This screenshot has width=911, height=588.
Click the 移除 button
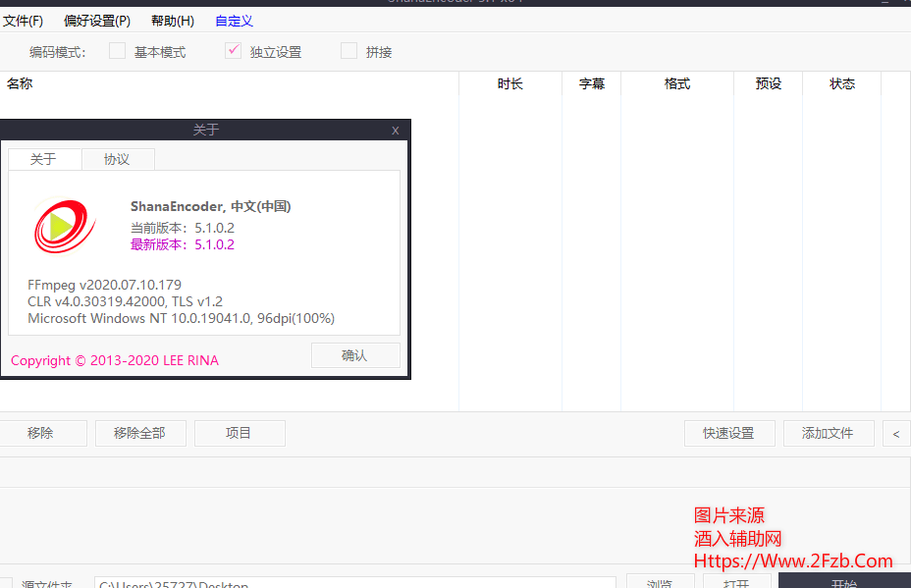[x=41, y=433]
